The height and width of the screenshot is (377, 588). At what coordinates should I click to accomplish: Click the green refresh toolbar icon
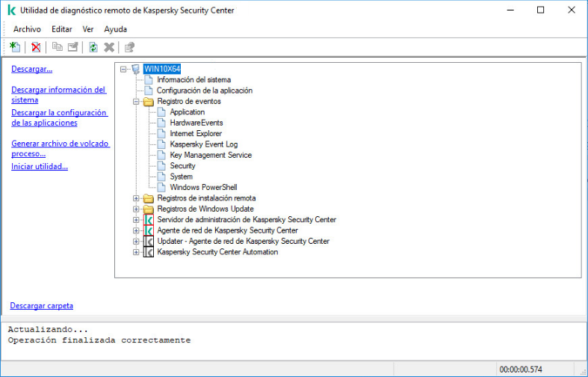pyautogui.click(x=93, y=48)
